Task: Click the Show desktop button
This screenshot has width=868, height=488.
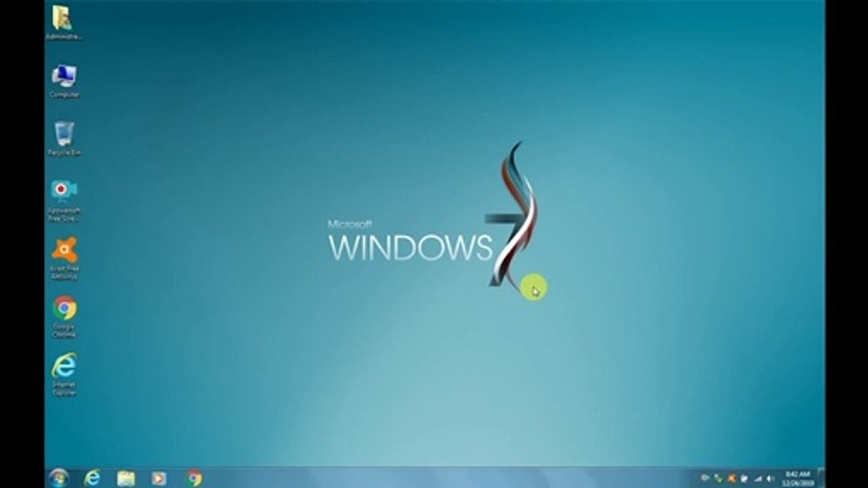Action: pos(821,478)
